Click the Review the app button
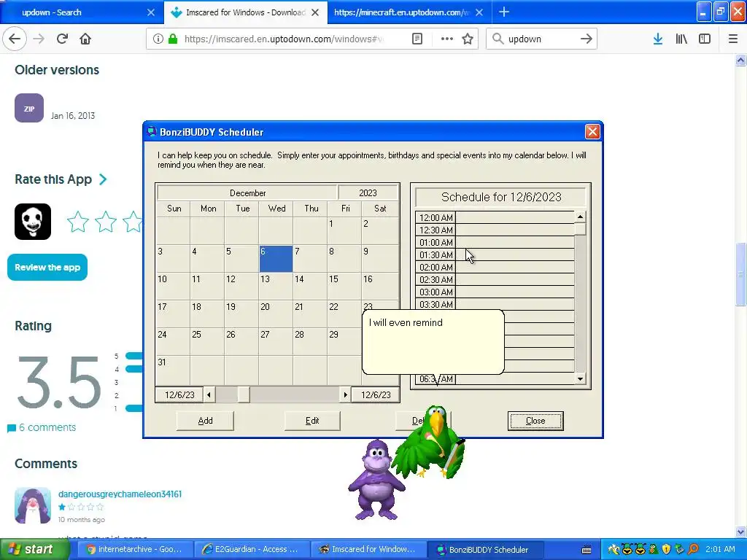This screenshot has height=560, width=747. coord(47,267)
